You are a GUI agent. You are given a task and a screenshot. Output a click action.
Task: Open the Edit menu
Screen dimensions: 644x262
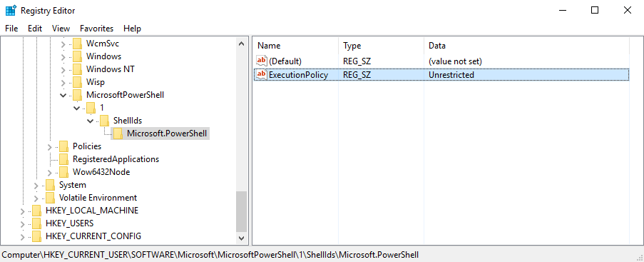click(x=35, y=29)
